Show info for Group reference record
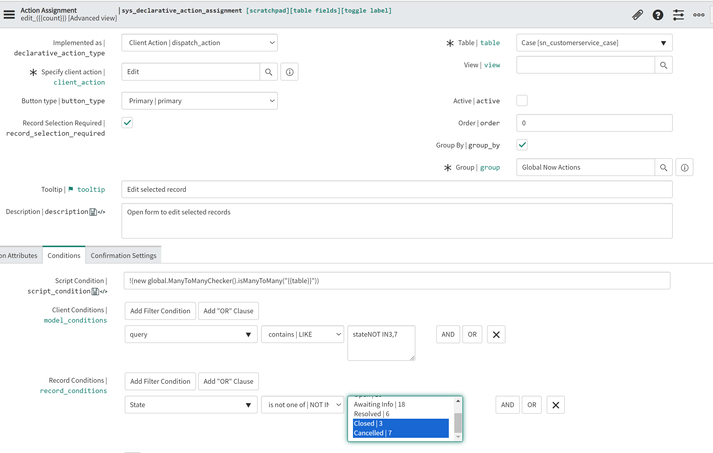Viewport: 713px width, 453px height. [x=684, y=167]
